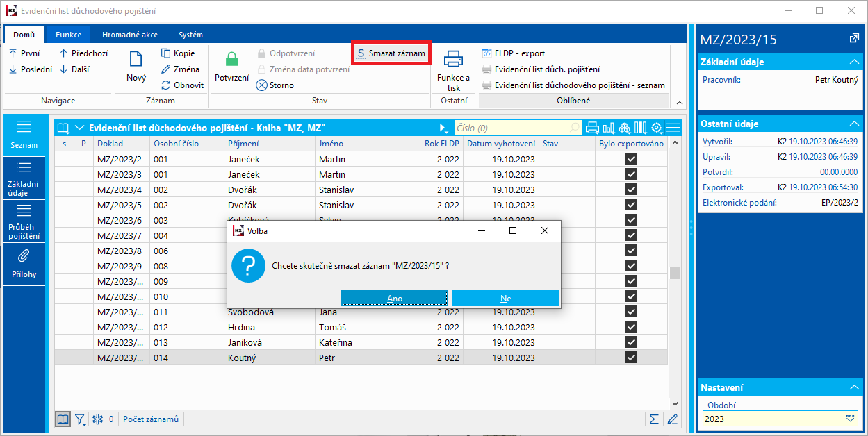Toggle Bylo exportováno for MZ/2023/2 row
Image resolution: width=868 pixels, height=436 pixels.
tap(631, 159)
